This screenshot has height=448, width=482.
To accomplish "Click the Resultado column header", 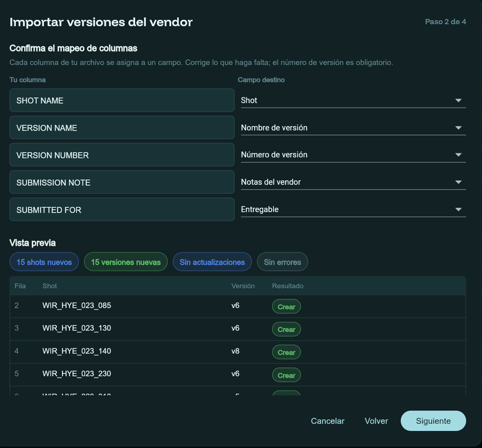I will click(x=287, y=286).
